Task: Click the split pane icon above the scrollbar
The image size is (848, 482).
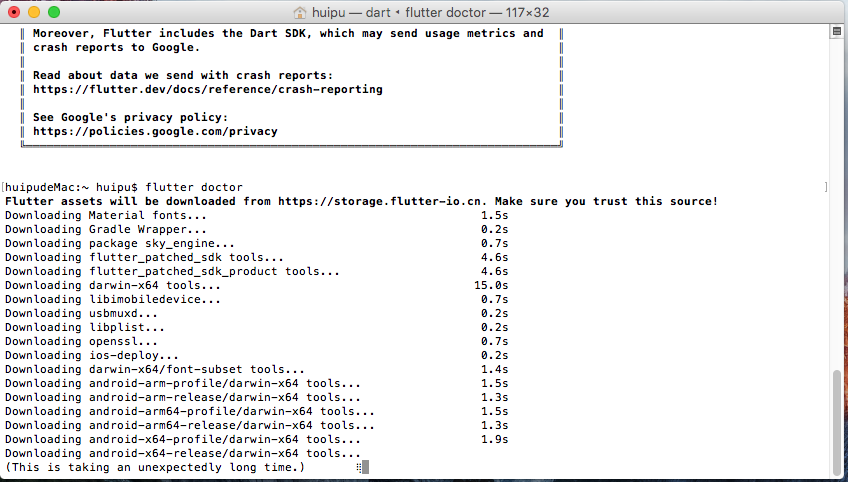Action: [836, 32]
